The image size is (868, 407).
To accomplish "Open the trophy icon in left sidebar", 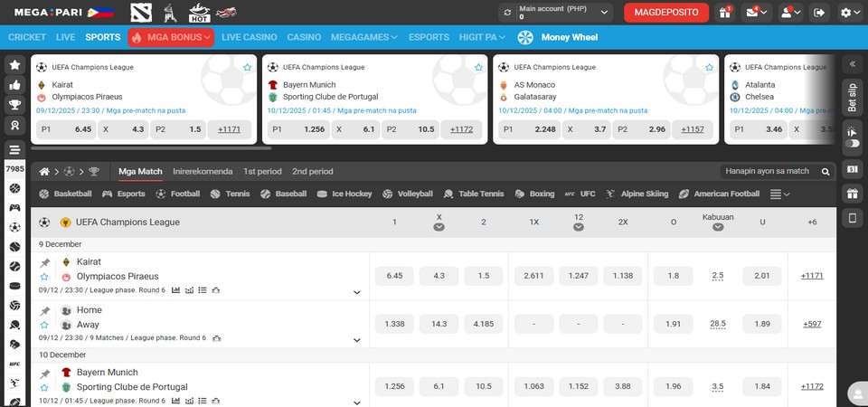I will coord(15,105).
